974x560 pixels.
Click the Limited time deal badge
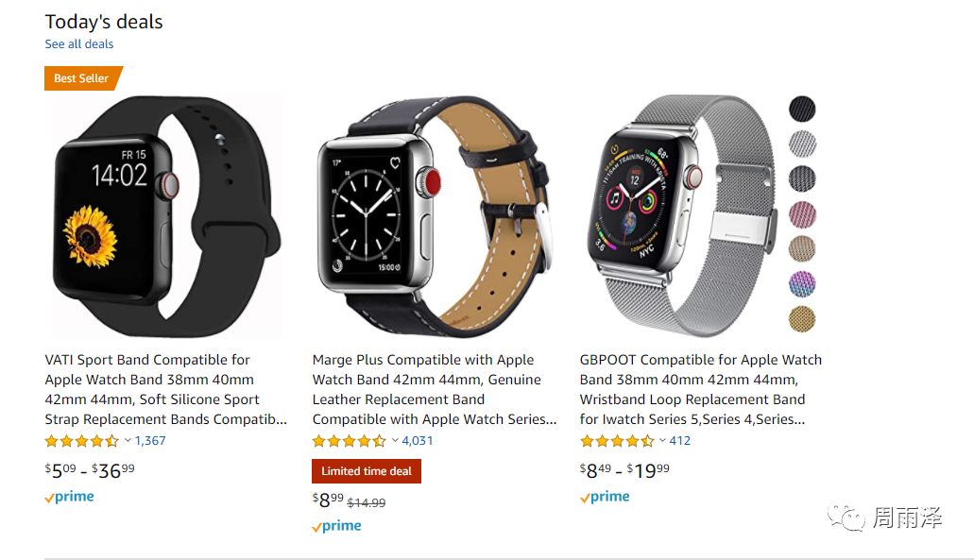(x=367, y=471)
